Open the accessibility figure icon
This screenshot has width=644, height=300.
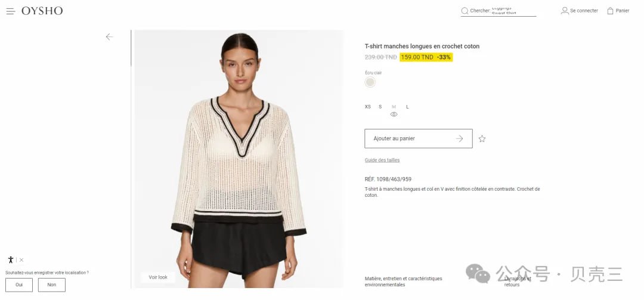pos(11,259)
